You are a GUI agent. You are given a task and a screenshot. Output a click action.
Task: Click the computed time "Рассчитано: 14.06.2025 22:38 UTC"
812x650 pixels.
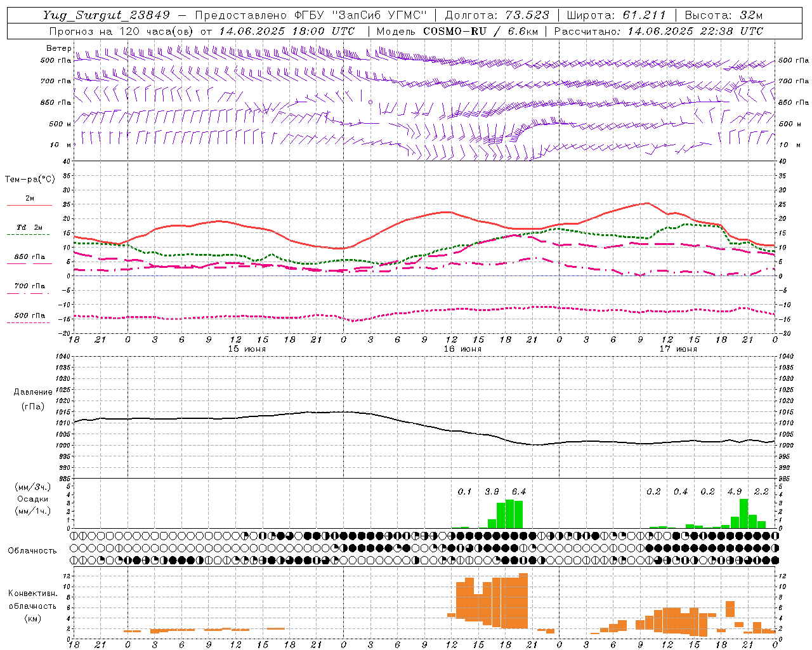tap(658, 31)
